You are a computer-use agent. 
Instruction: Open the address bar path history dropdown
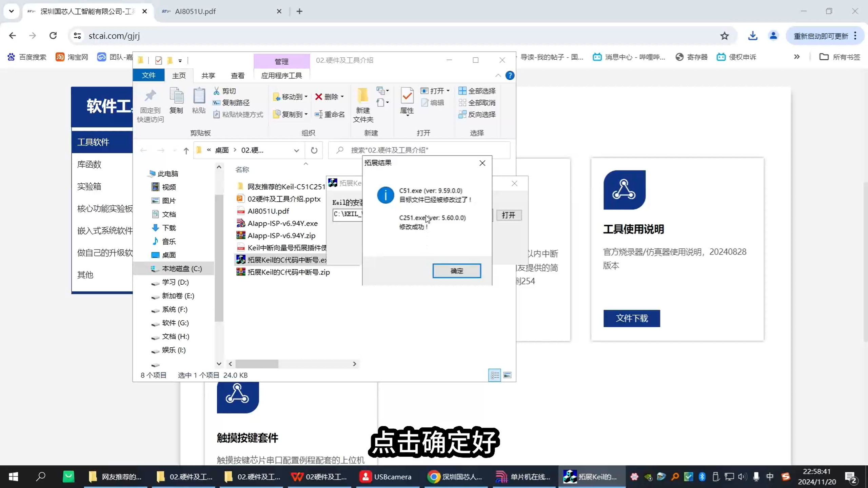296,150
